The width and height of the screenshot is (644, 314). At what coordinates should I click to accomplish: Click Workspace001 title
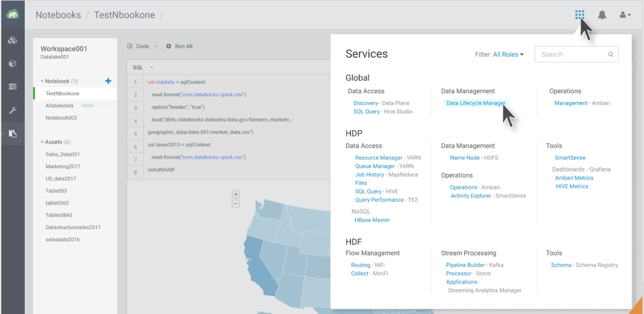pos(64,49)
